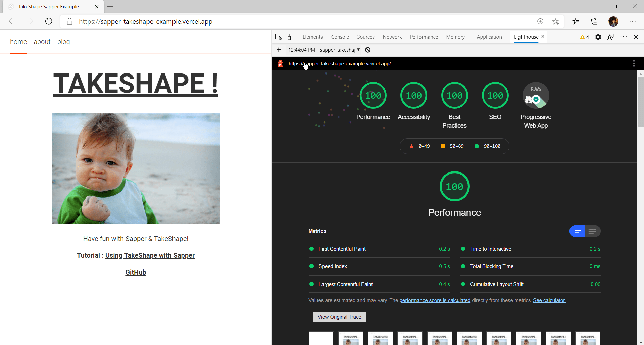Viewport: 644px width, 345px height.
Task: Open the user profile avatar
Action: [613, 21]
